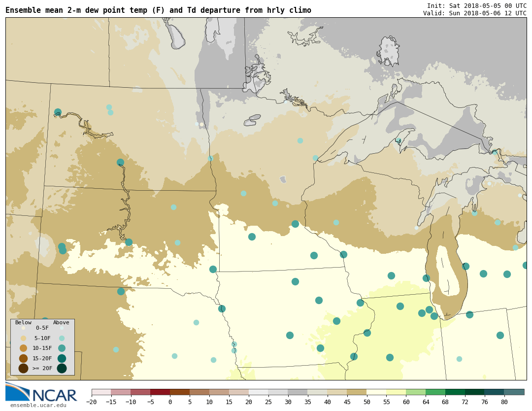This screenshot has height=411, width=532.
Task: Click the brown colorbar swatch between 0 and 5
Action: click(180, 392)
